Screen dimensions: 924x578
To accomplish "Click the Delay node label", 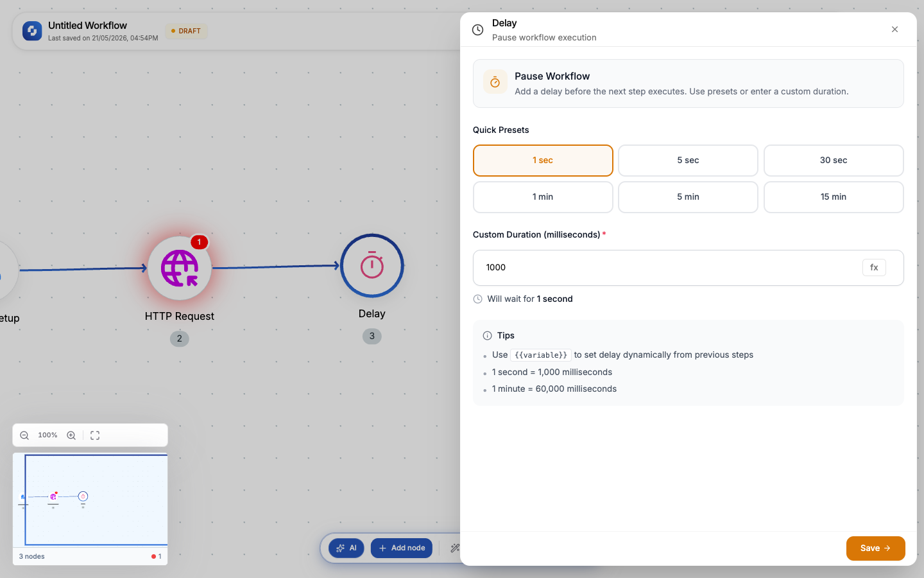I will 372,313.
